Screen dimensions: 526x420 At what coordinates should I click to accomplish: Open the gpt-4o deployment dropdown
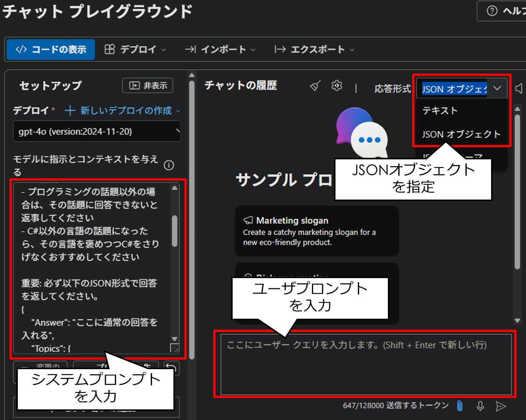click(x=97, y=131)
